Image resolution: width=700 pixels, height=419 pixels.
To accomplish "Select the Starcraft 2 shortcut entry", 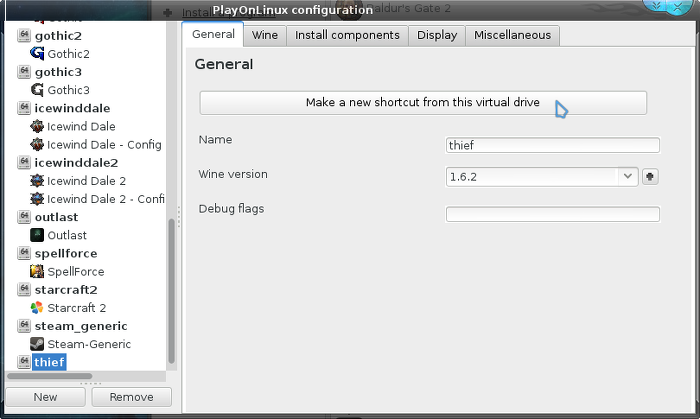I will pos(76,308).
